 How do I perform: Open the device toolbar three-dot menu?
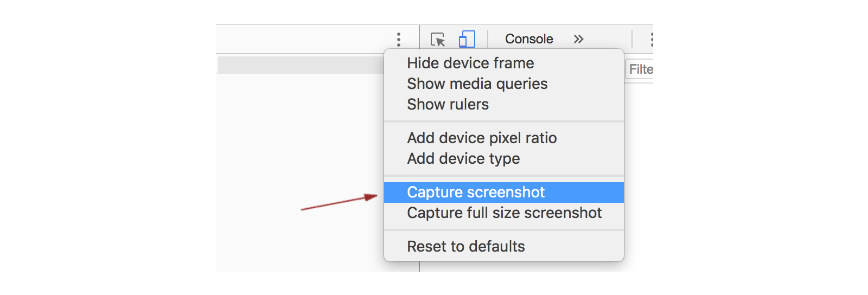point(399,39)
